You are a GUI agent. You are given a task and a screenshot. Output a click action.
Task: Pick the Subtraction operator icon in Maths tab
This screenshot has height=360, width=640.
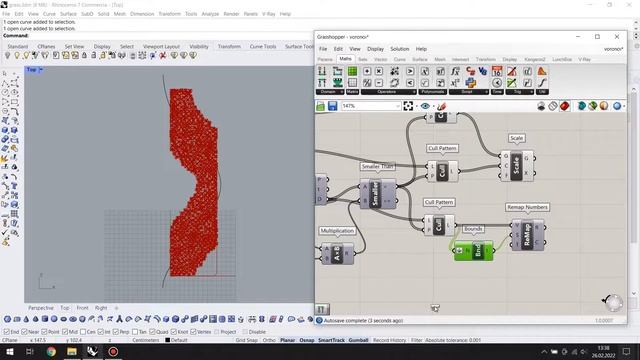pos(379,82)
